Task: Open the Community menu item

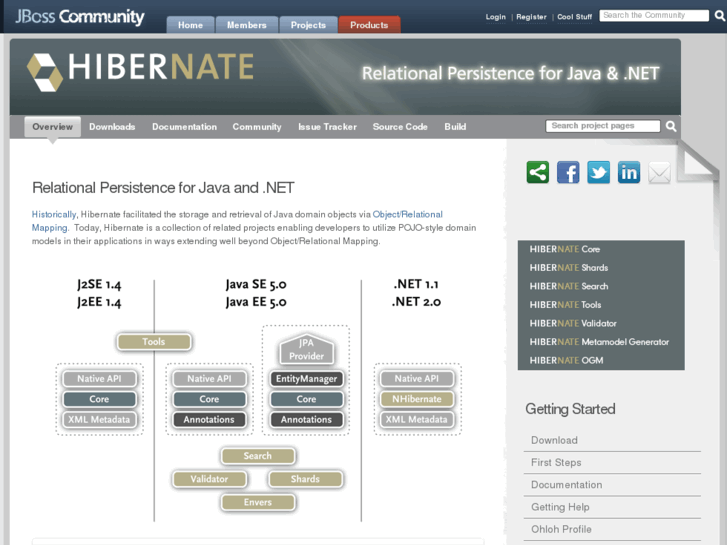Action: point(257,127)
